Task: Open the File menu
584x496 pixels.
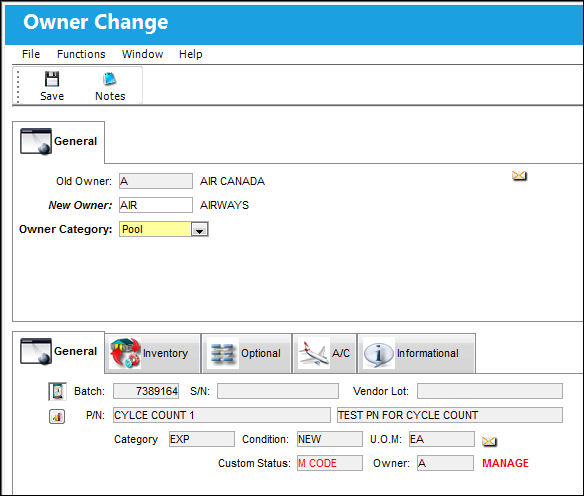Action: [x=31, y=54]
